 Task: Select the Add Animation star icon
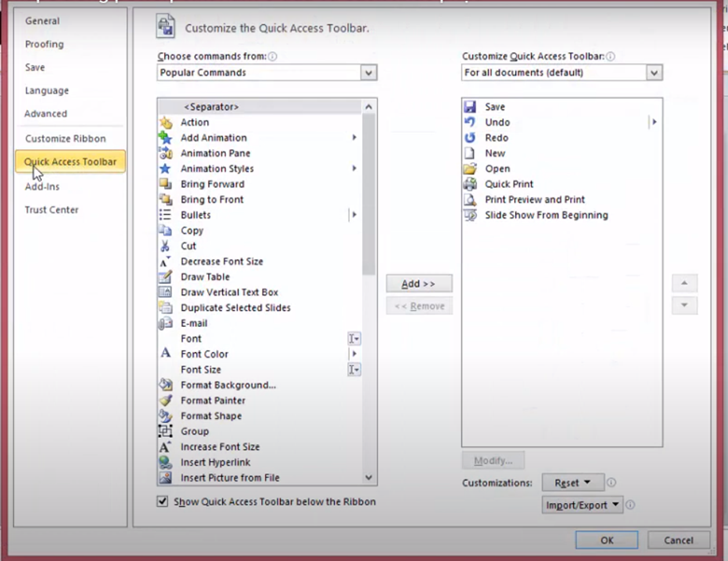click(x=165, y=138)
